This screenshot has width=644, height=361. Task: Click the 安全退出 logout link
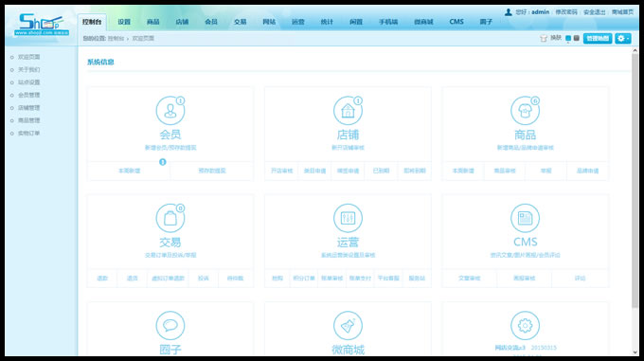pos(594,12)
